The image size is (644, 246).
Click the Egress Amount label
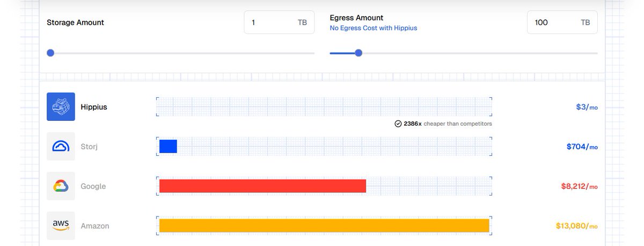pos(356,18)
